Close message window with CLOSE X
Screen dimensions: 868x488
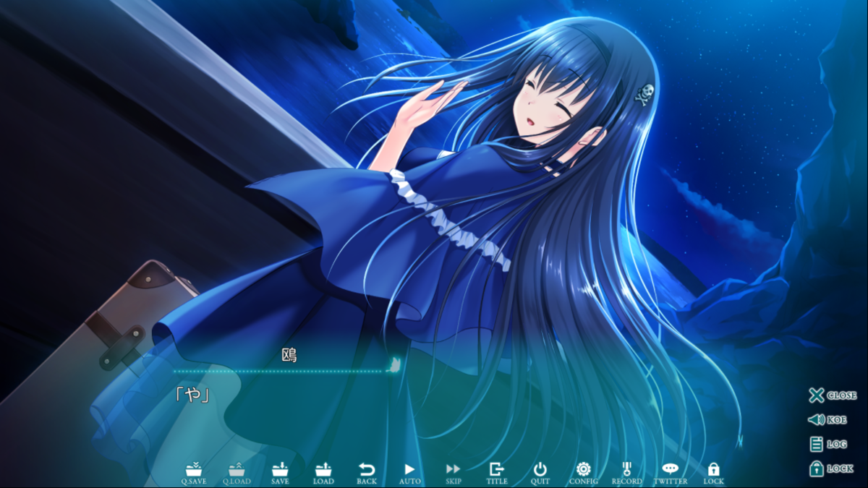tap(833, 395)
